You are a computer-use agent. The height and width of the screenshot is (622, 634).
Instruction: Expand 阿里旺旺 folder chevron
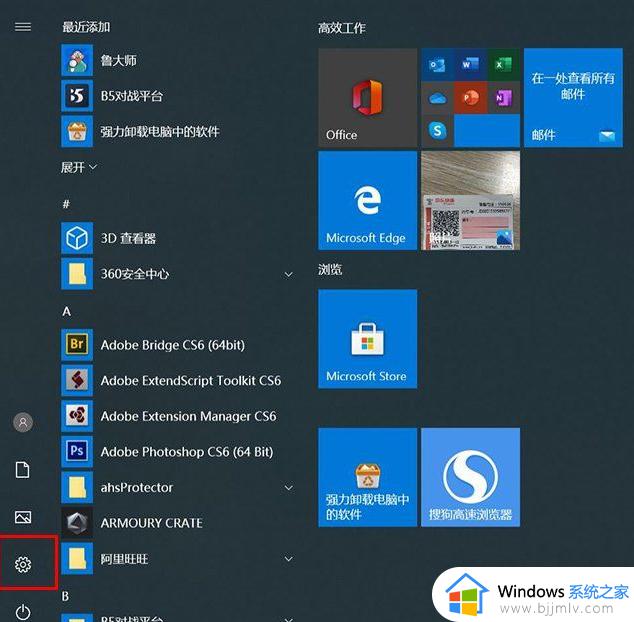[289, 559]
